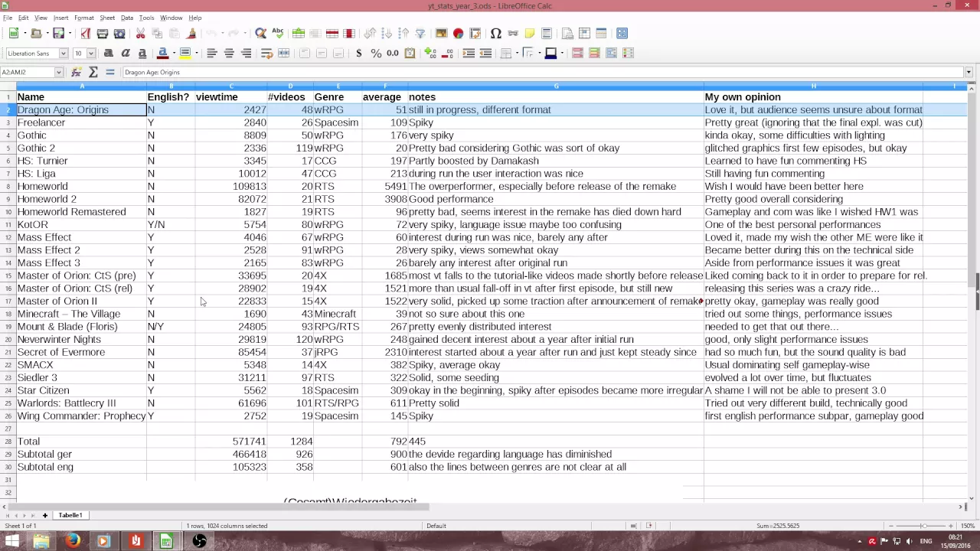
Task: Click the AutoFilter funnel icon
Action: (x=420, y=34)
